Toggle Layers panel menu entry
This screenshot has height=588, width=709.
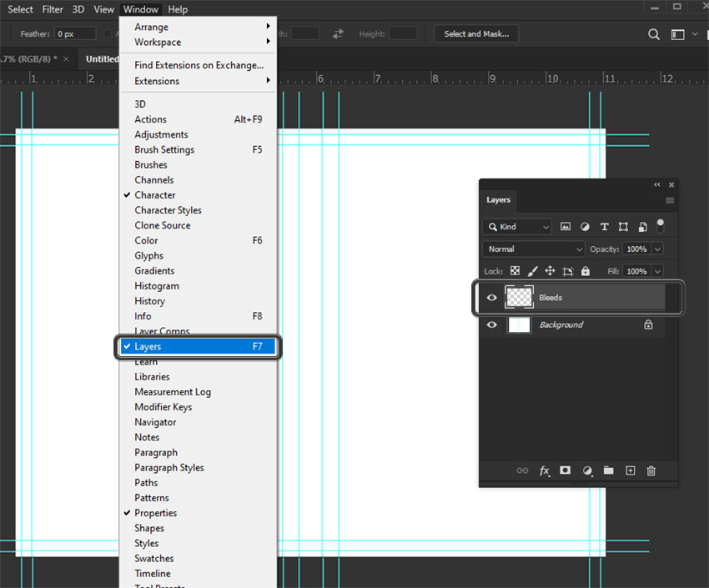point(198,346)
